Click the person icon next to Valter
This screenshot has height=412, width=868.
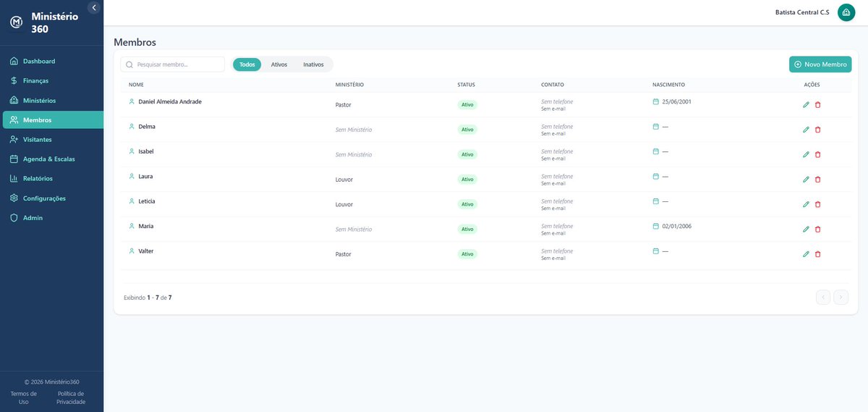click(132, 251)
